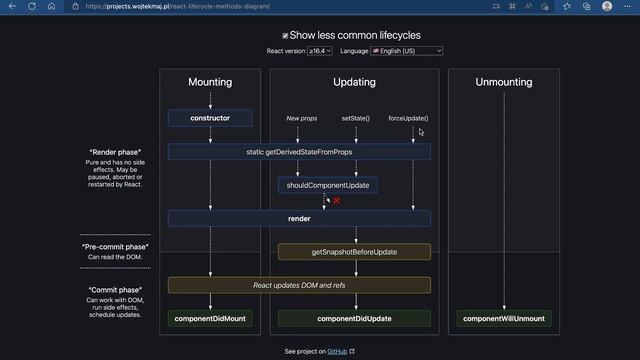The width and height of the screenshot is (640, 360).
Task: View site information via the address bar lock icon
Action: pos(76,7)
